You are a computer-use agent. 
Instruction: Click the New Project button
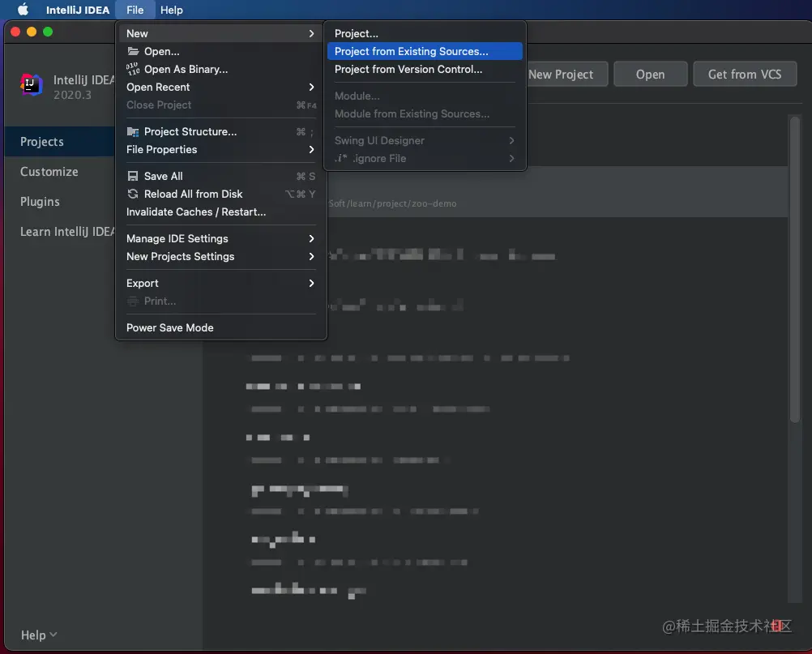(x=567, y=74)
